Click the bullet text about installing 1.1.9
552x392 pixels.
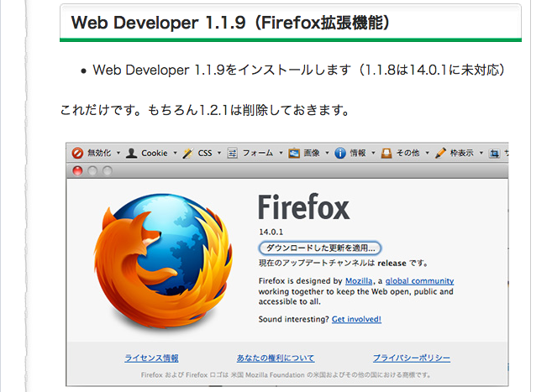(x=298, y=70)
